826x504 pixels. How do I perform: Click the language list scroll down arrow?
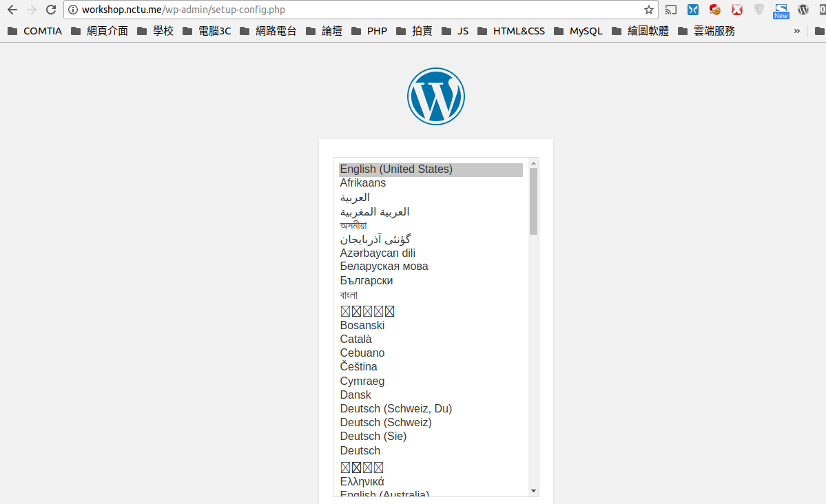[534, 491]
